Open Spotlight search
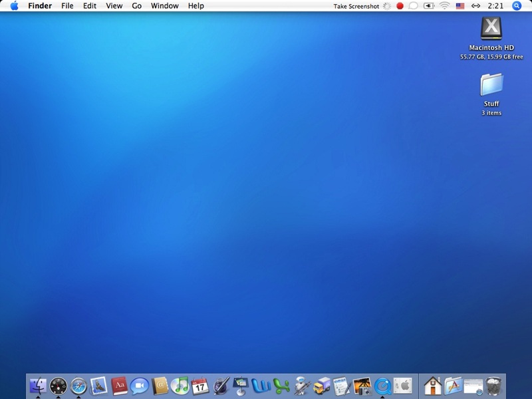 (x=517, y=6)
